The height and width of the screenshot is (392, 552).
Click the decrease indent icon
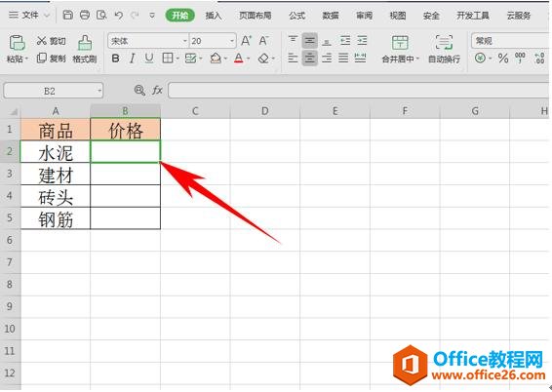345,41
